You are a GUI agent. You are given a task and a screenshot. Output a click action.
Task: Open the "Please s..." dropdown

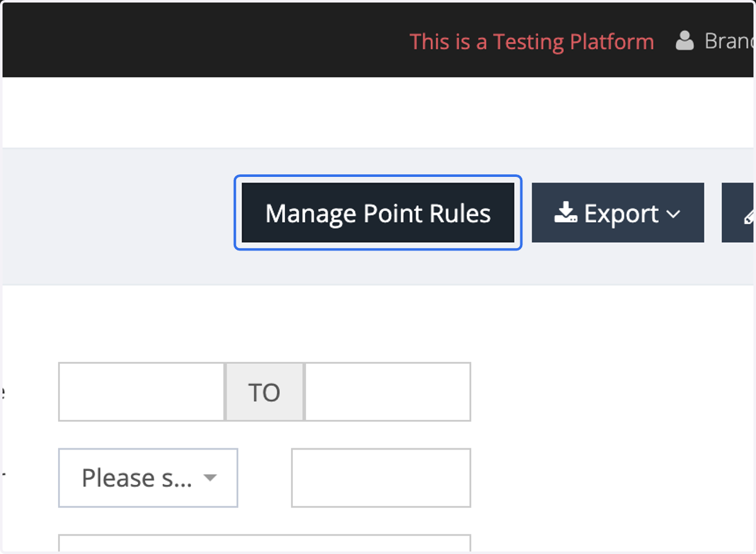coord(148,478)
